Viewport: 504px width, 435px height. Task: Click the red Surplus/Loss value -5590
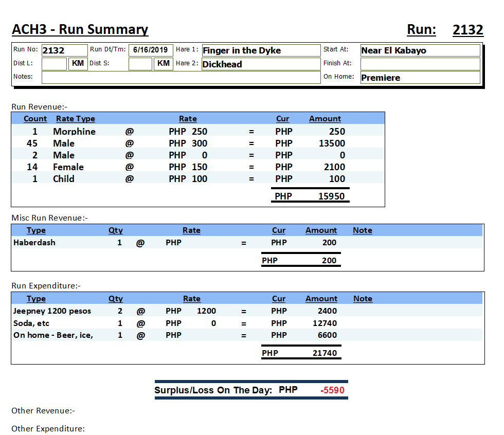pos(332,390)
